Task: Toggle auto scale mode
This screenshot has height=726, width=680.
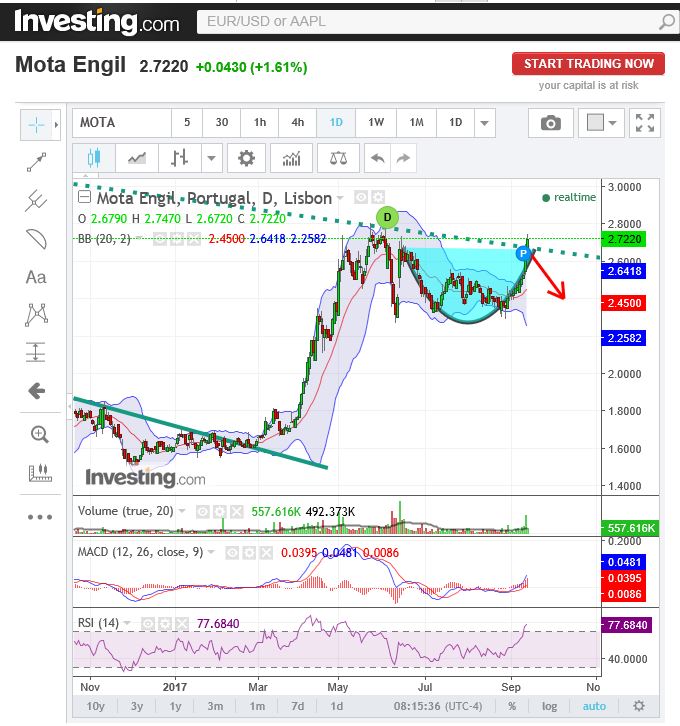Action: pyautogui.click(x=594, y=706)
